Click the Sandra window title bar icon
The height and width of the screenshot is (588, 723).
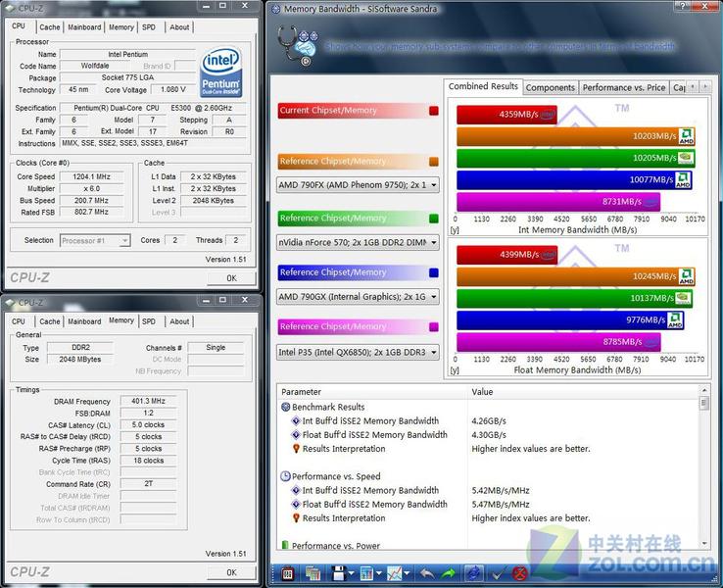point(275,8)
